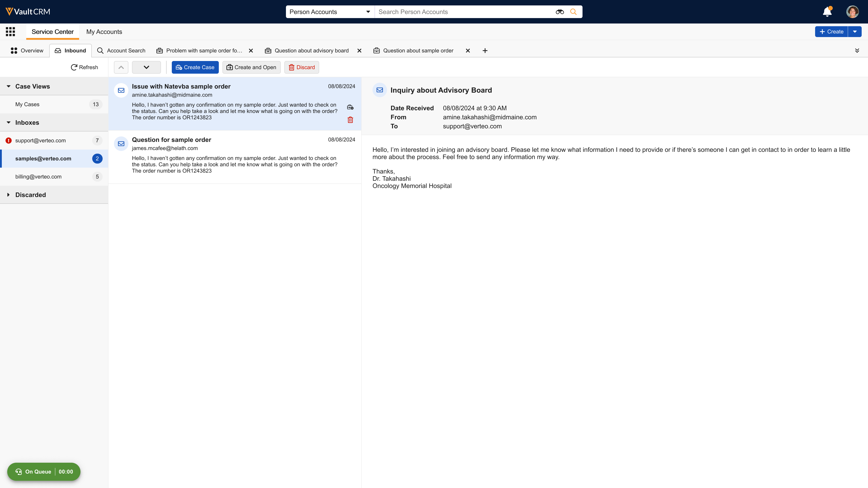Close the Question about advisory board tab
The width and height of the screenshot is (868, 488).
(359, 51)
